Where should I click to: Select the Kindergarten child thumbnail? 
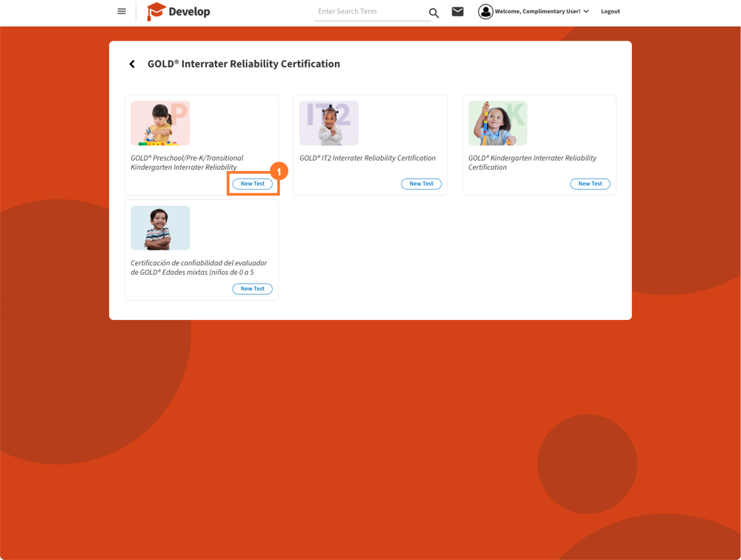(497, 123)
